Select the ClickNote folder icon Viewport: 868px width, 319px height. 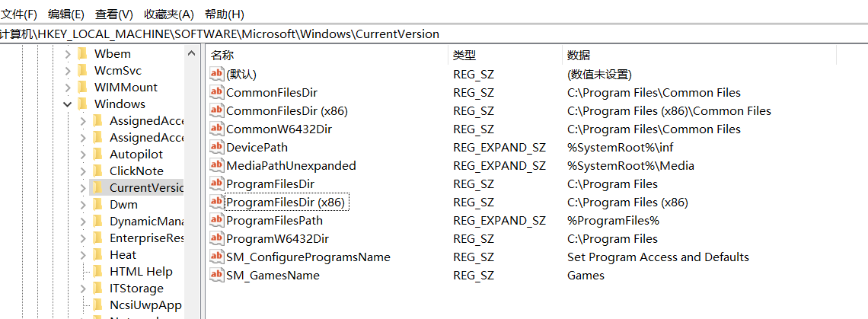coord(98,171)
